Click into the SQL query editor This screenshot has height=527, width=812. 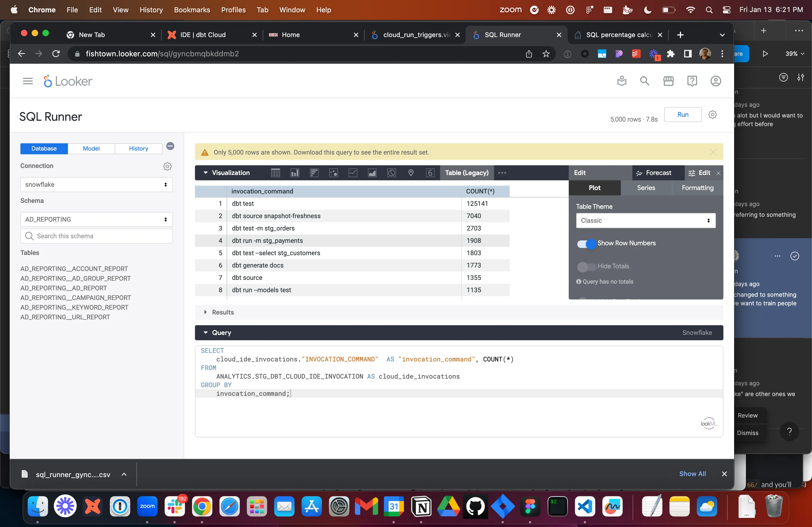pyautogui.click(x=459, y=391)
